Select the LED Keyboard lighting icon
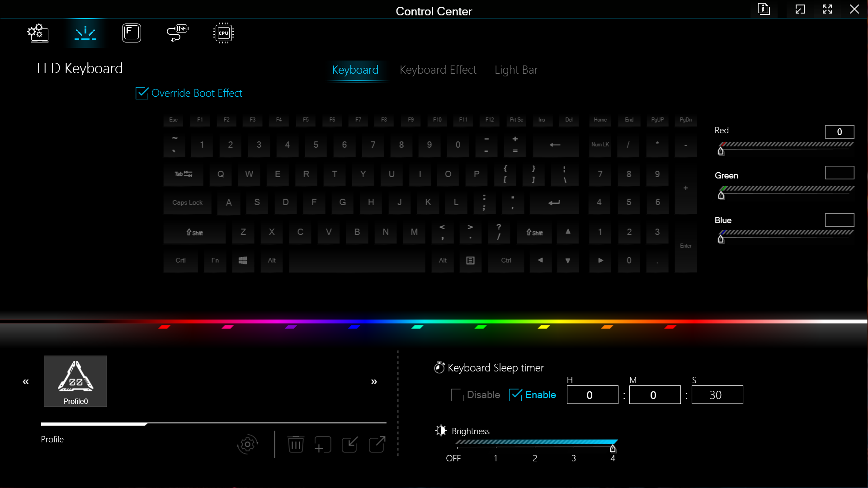The height and width of the screenshot is (488, 868). pos(85,33)
